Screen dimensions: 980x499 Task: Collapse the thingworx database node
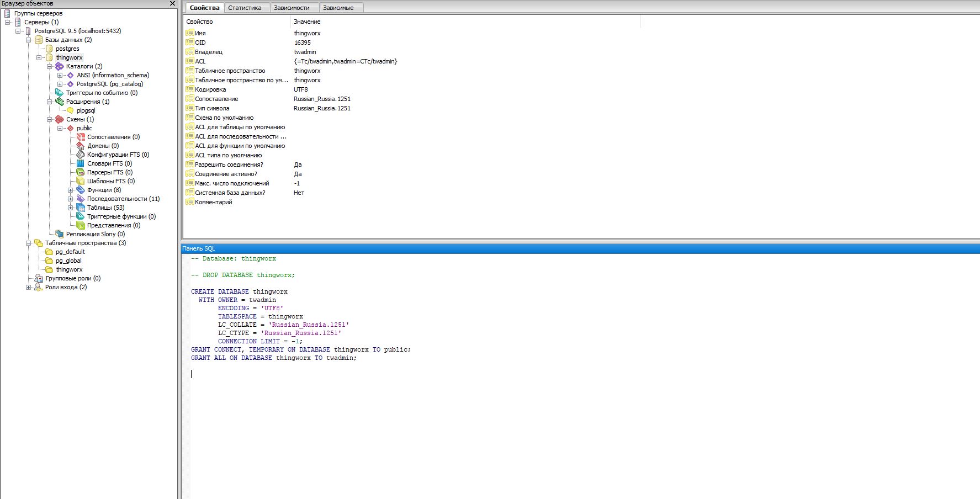click(x=39, y=57)
